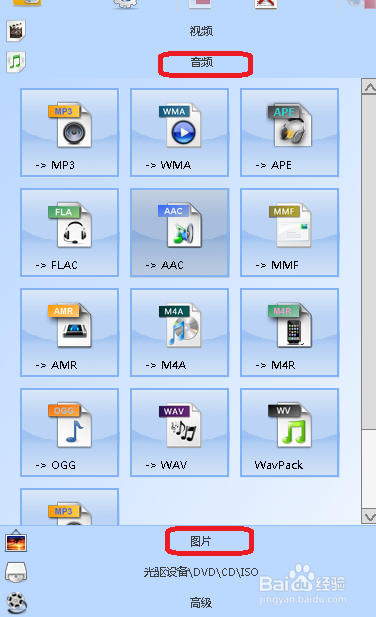Switch to the 图片 picture category
Screen dimensions: 376x617
201,541
